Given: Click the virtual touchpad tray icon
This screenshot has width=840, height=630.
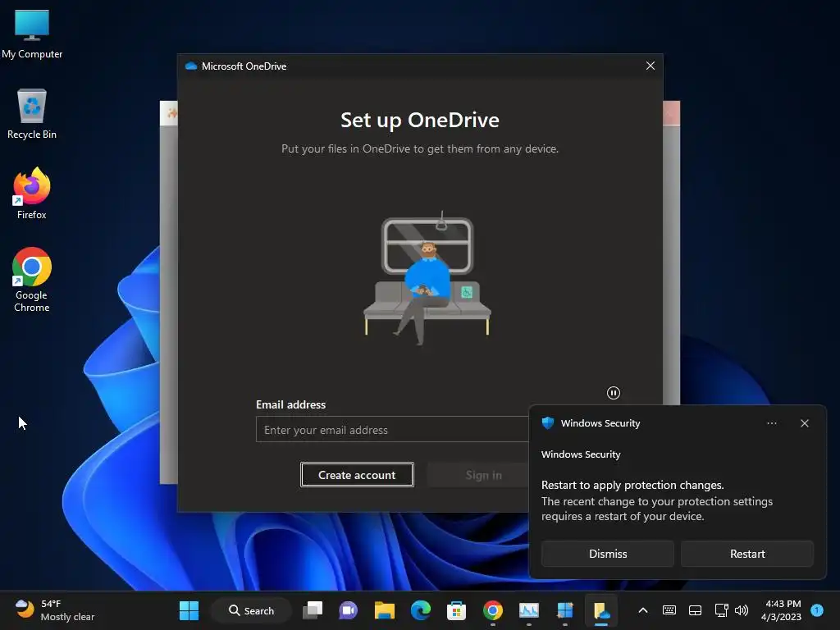Looking at the screenshot, I should pos(695,610).
